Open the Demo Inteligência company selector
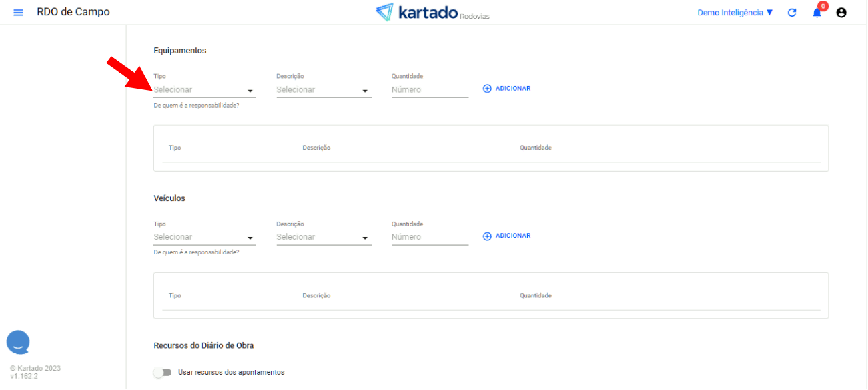Image resolution: width=868 pixels, height=390 pixels. [735, 13]
